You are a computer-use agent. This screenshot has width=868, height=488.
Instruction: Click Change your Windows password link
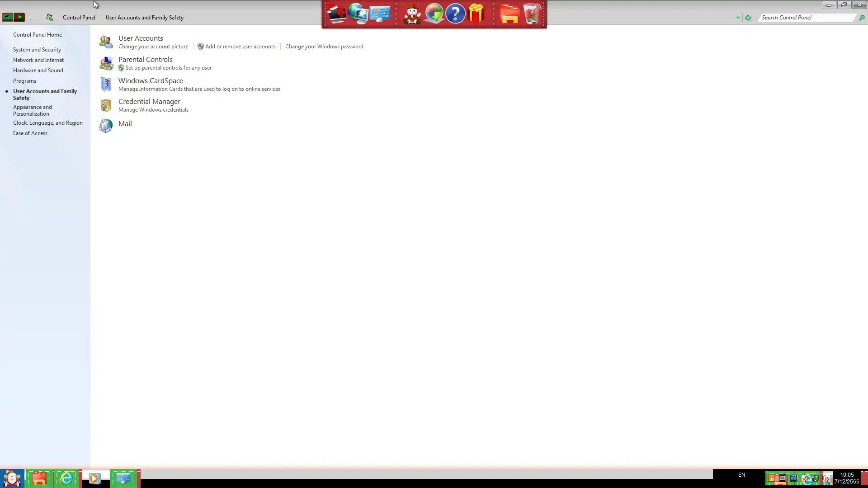tap(324, 47)
